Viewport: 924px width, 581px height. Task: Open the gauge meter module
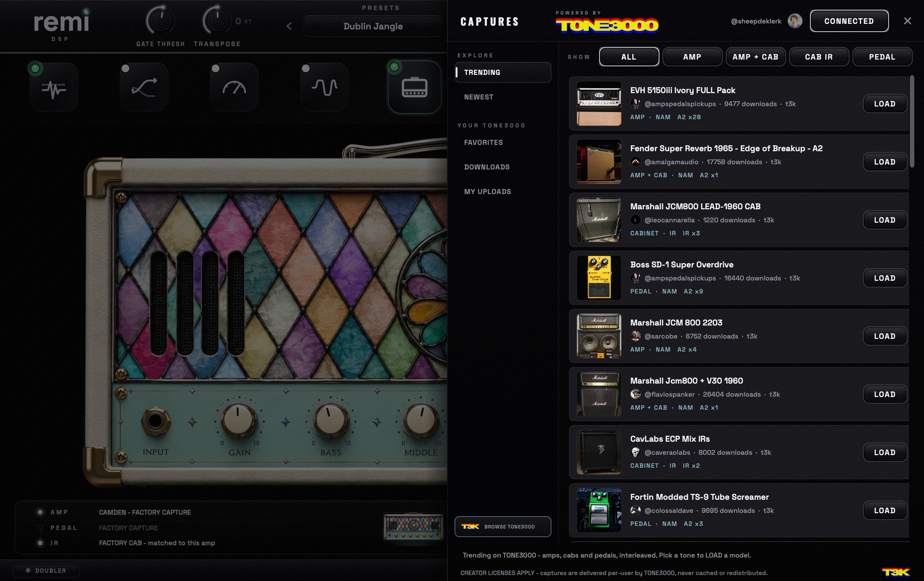[234, 88]
